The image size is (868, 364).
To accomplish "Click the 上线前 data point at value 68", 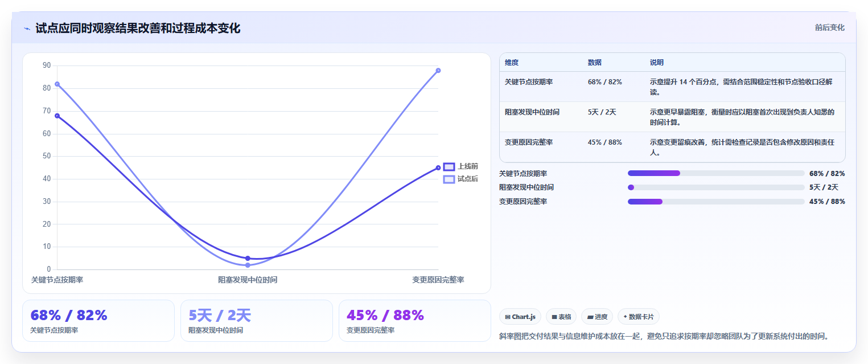I will pos(57,116).
